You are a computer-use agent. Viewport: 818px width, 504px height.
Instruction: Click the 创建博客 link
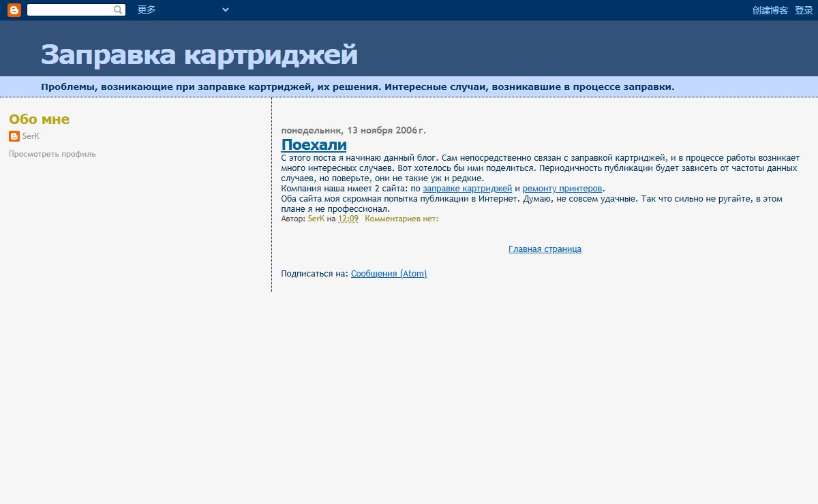[x=770, y=10]
